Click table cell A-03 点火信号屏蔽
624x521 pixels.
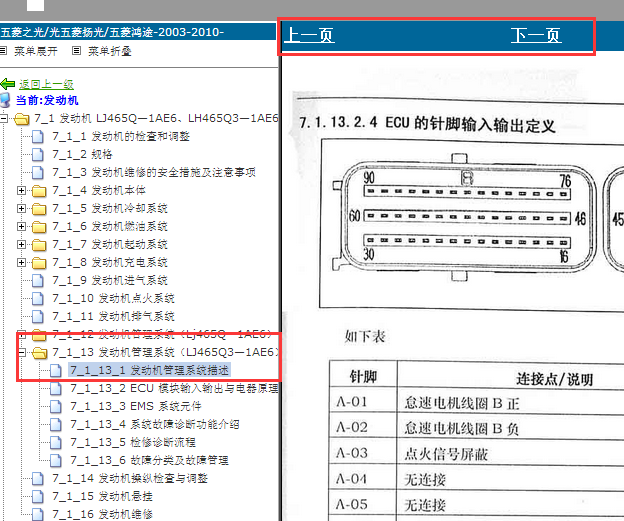(x=446, y=454)
